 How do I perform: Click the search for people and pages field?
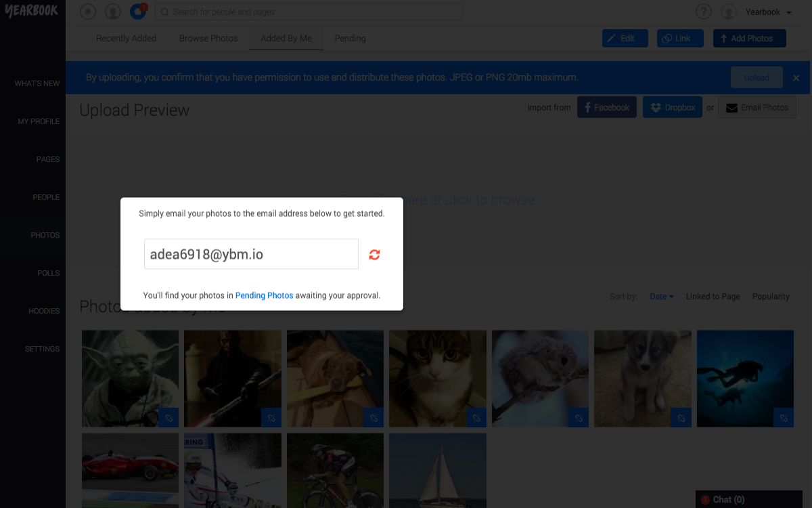309,12
